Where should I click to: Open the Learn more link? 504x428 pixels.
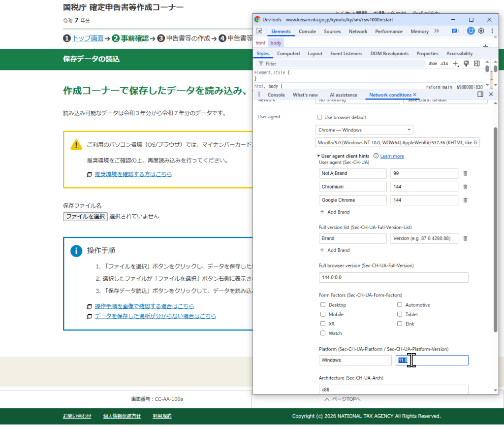pos(392,156)
